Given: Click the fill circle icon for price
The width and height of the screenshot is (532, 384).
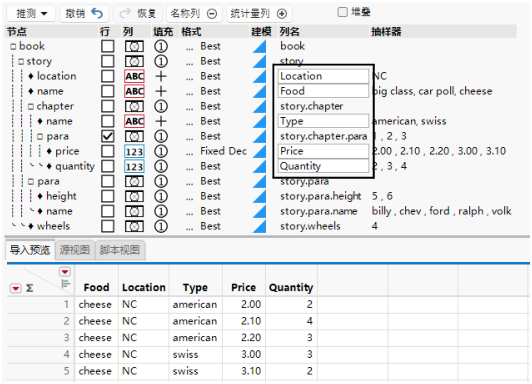Looking at the screenshot, I should point(161,151).
